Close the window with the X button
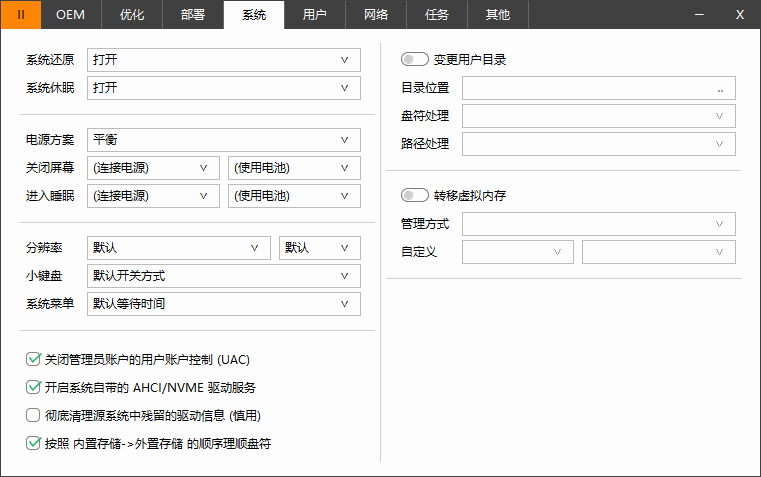The width and height of the screenshot is (761, 477). coord(739,14)
